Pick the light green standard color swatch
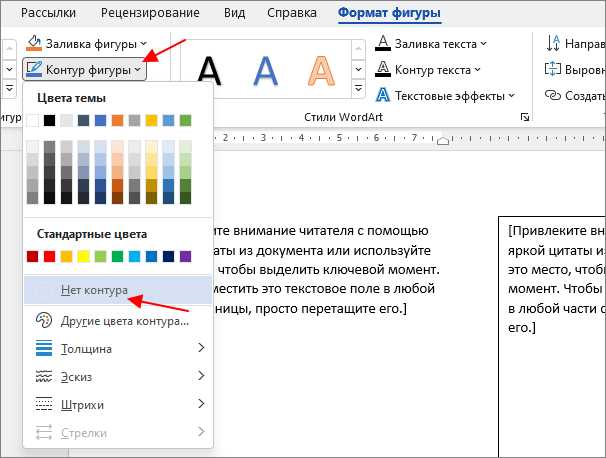The image size is (606, 458). coord(100,256)
